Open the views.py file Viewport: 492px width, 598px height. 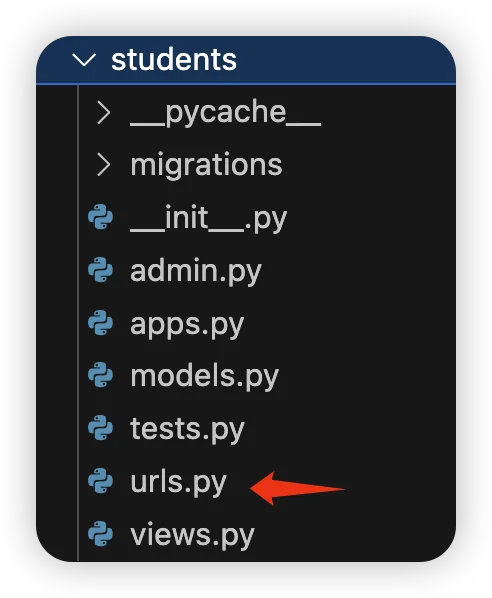tap(192, 535)
